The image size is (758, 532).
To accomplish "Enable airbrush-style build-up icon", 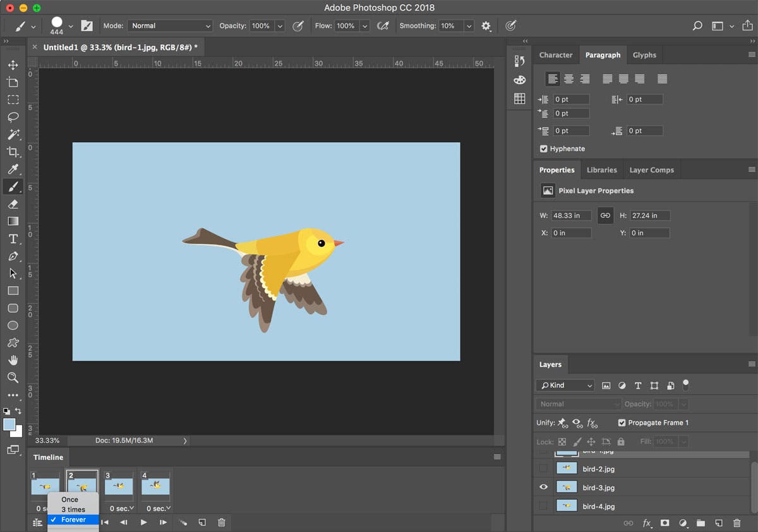I will point(383,26).
